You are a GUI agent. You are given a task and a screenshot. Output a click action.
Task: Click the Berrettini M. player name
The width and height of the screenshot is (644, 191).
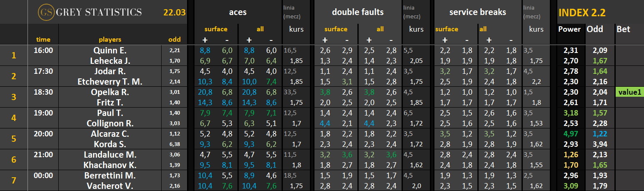110,175
